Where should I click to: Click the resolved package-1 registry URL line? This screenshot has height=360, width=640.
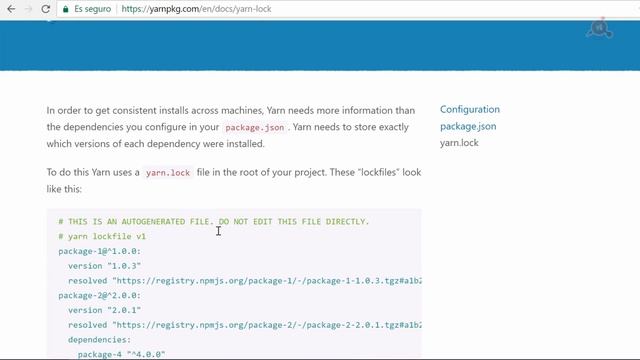click(x=245, y=281)
